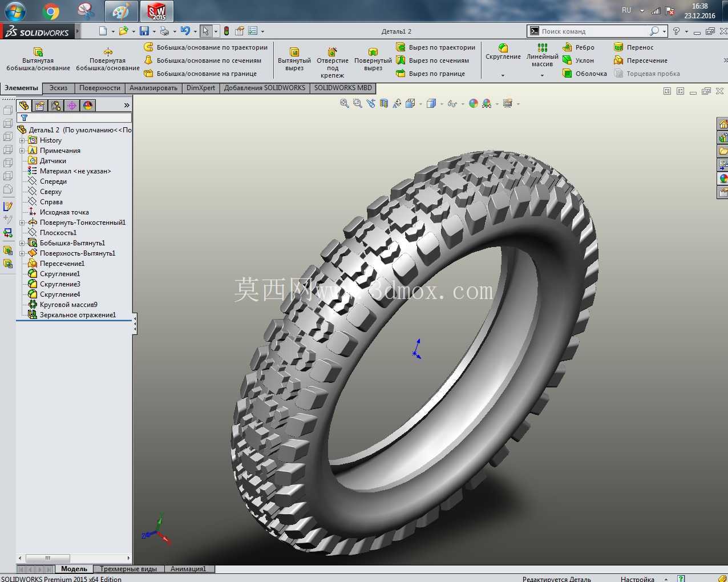
Task: Select the Rib (Ребро) tool
Action: click(579, 47)
